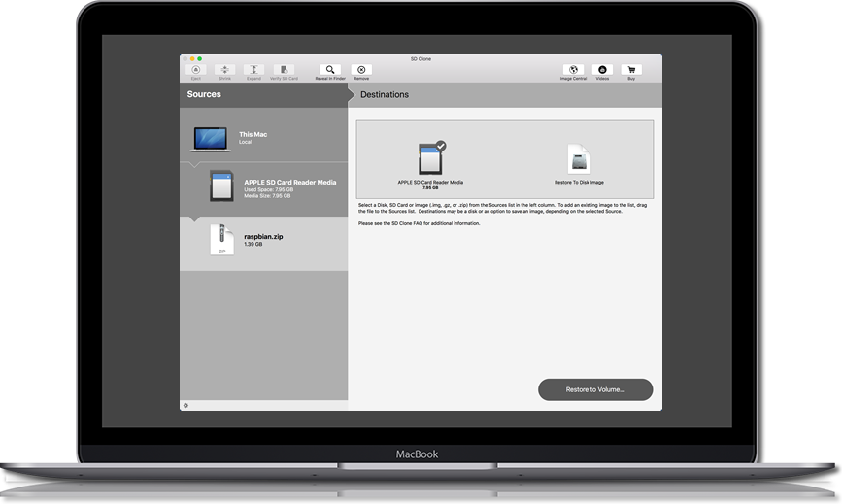
Task: Open Image Central from the toolbar
Action: pyautogui.click(x=574, y=70)
